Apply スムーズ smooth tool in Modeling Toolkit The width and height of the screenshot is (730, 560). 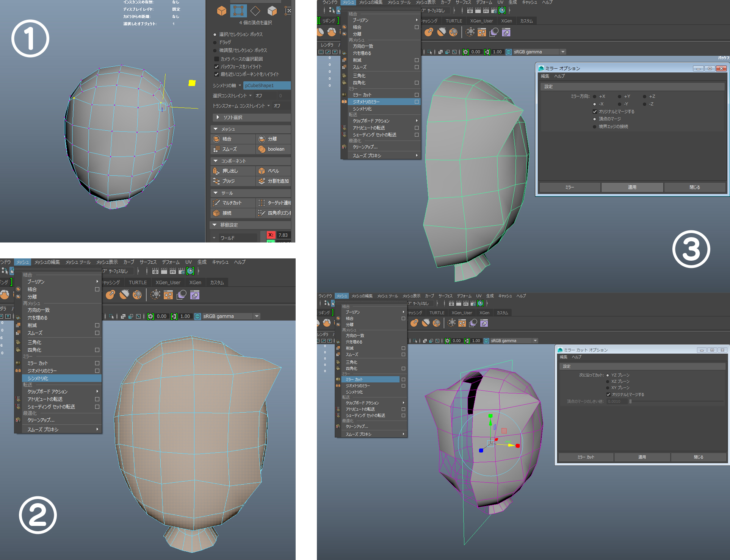pos(233,149)
